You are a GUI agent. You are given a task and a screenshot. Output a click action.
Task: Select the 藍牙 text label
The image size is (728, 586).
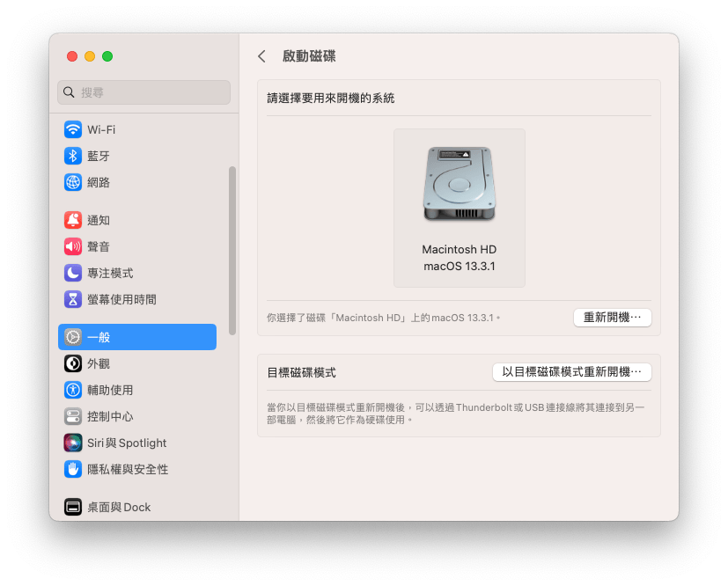[x=99, y=156]
